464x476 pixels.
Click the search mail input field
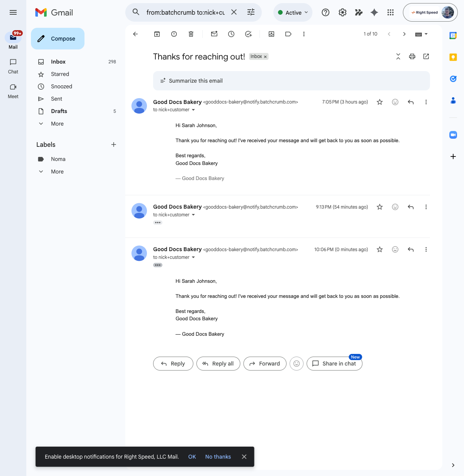tap(185, 12)
